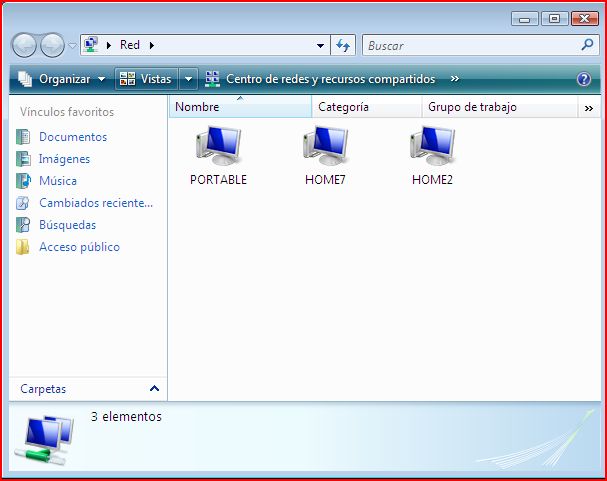
Task: Maximize the Red window
Action: 555,19
